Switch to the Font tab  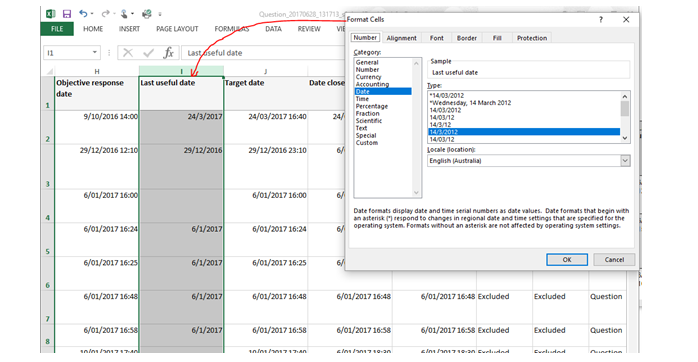click(x=436, y=38)
